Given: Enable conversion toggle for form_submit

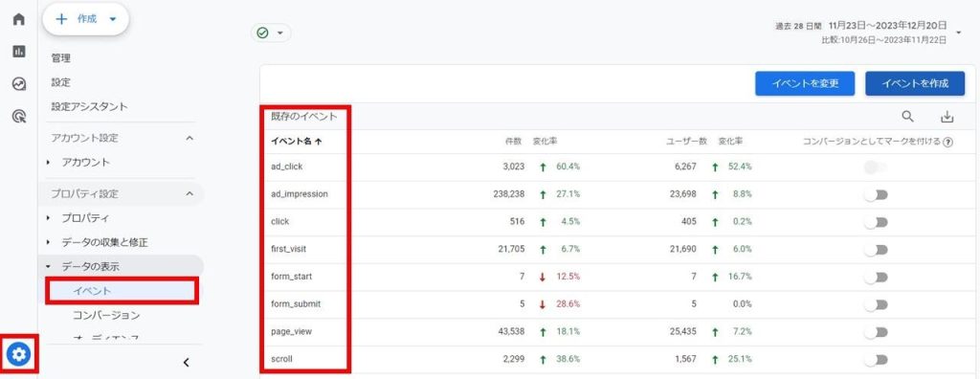Looking at the screenshot, I should point(877,304).
